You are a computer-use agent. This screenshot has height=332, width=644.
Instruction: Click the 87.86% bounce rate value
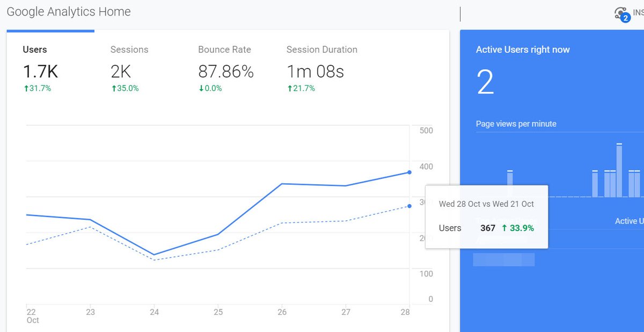(x=226, y=71)
